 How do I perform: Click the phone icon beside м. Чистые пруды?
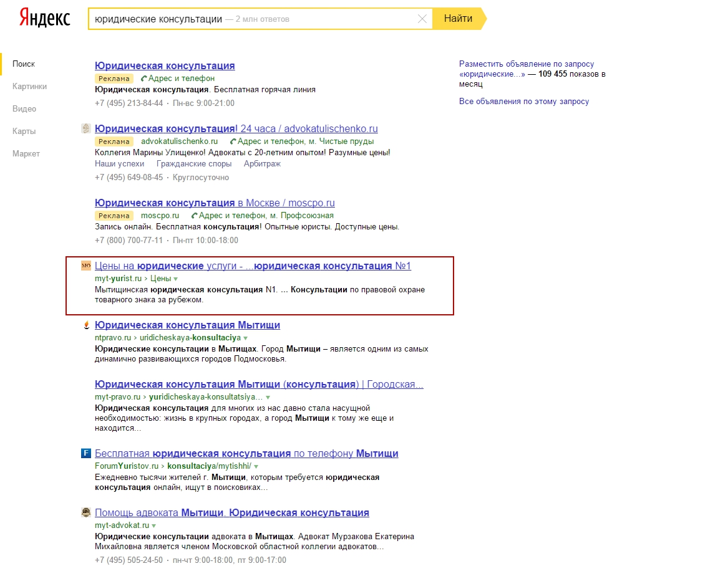[233, 141]
